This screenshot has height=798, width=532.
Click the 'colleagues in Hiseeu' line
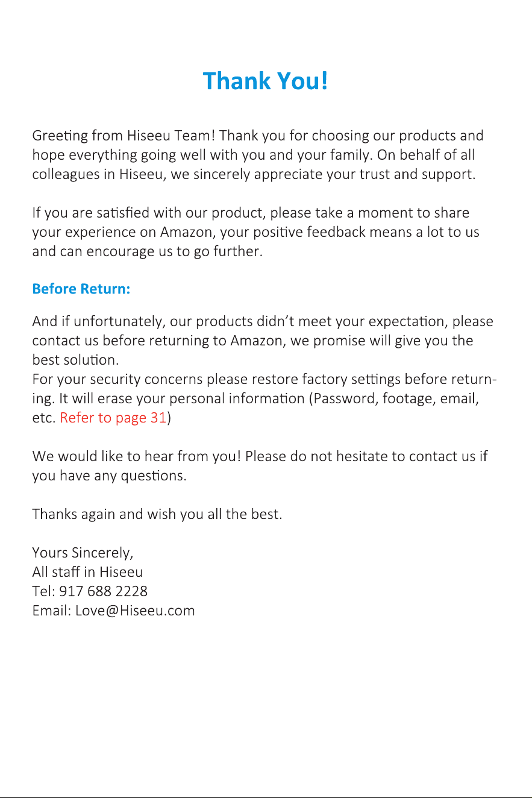coord(255,175)
